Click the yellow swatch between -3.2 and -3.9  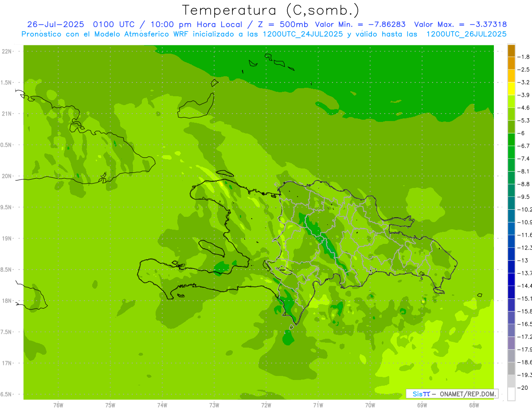pyautogui.click(x=511, y=89)
